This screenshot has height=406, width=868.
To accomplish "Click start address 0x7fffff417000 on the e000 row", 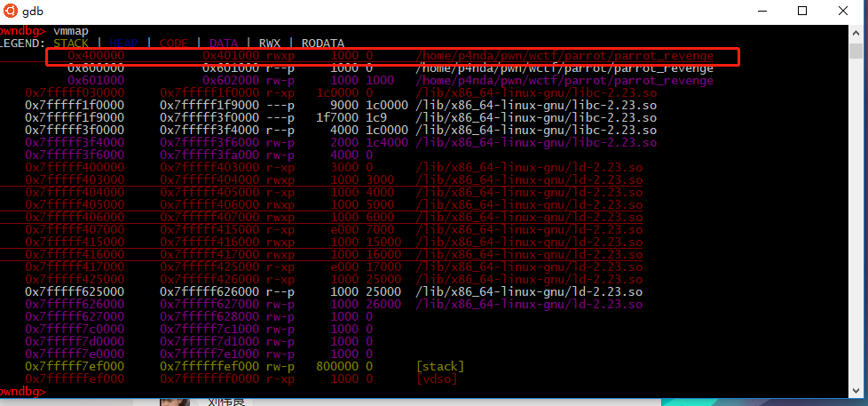I will click(75, 267).
